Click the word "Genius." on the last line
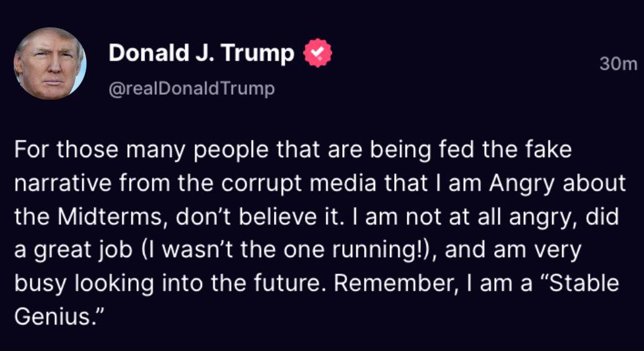Image resolution: width=644 pixels, height=351 pixels. tap(57, 317)
